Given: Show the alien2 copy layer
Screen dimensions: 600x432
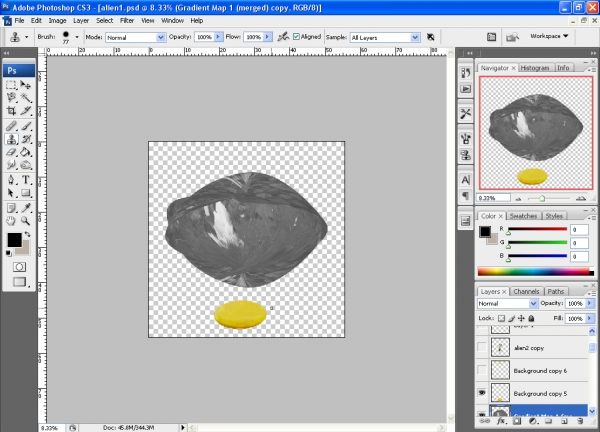Looking at the screenshot, I should [482, 347].
